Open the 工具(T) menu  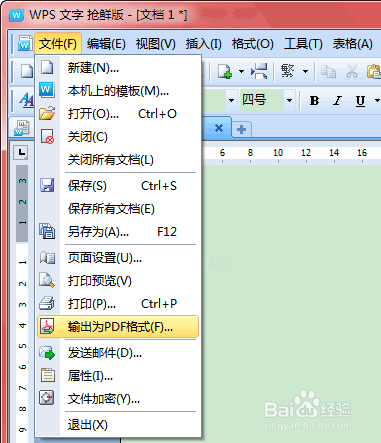303,44
